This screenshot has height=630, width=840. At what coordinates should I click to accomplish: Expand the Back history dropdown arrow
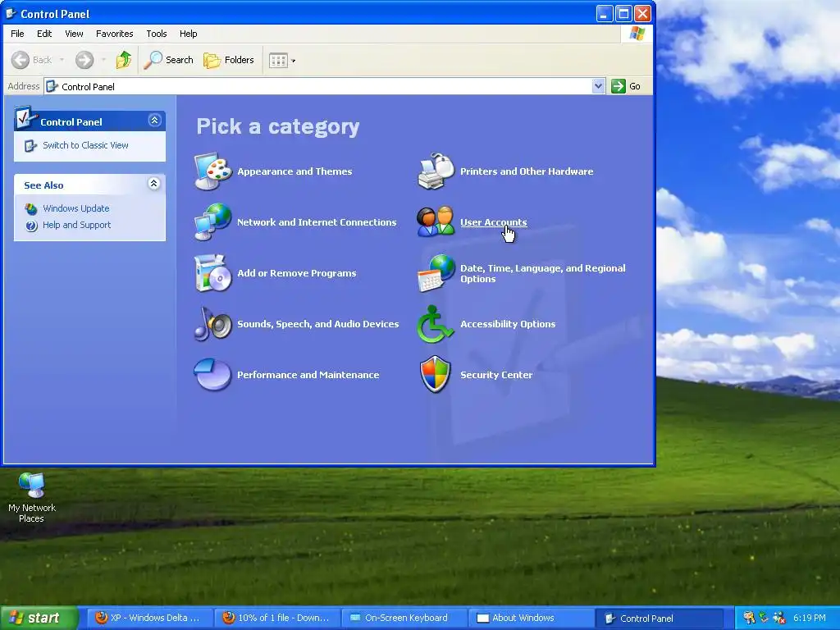[x=62, y=60]
